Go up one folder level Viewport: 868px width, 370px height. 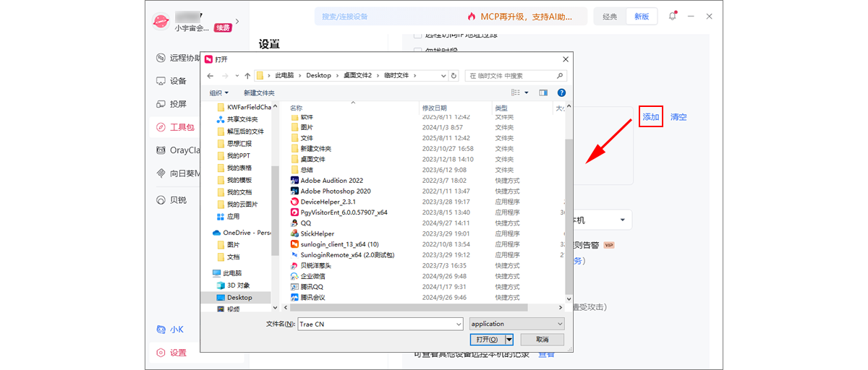(247, 75)
